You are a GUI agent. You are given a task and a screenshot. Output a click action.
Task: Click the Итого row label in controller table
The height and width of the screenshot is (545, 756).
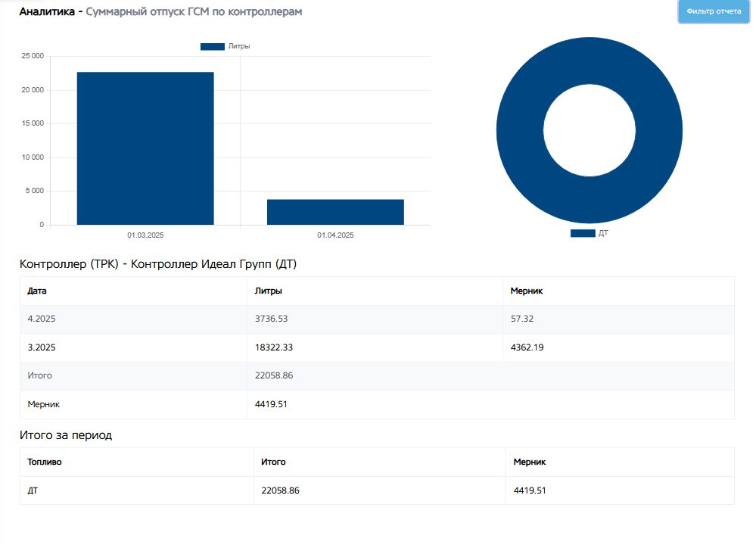point(39,375)
